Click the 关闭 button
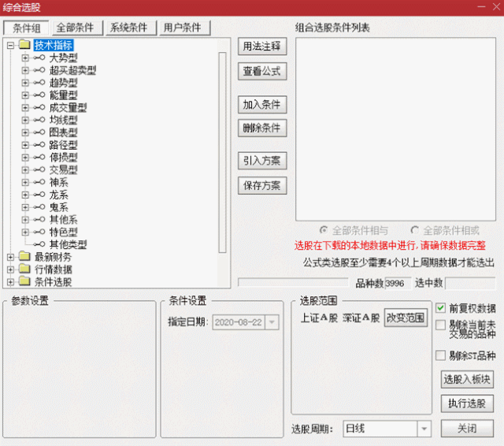The height and width of the screenshot is (446, 504). pyautogui.click(x=467, y=429)
